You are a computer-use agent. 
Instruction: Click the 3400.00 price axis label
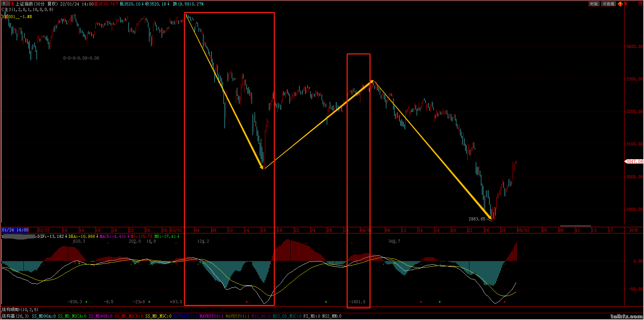pos(634,47)
